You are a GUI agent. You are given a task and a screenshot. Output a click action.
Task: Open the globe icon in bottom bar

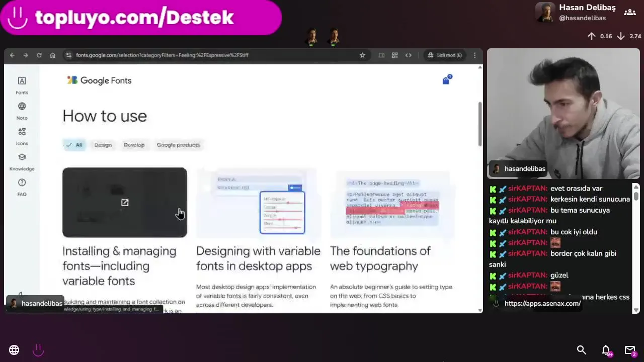click(14, 350)
